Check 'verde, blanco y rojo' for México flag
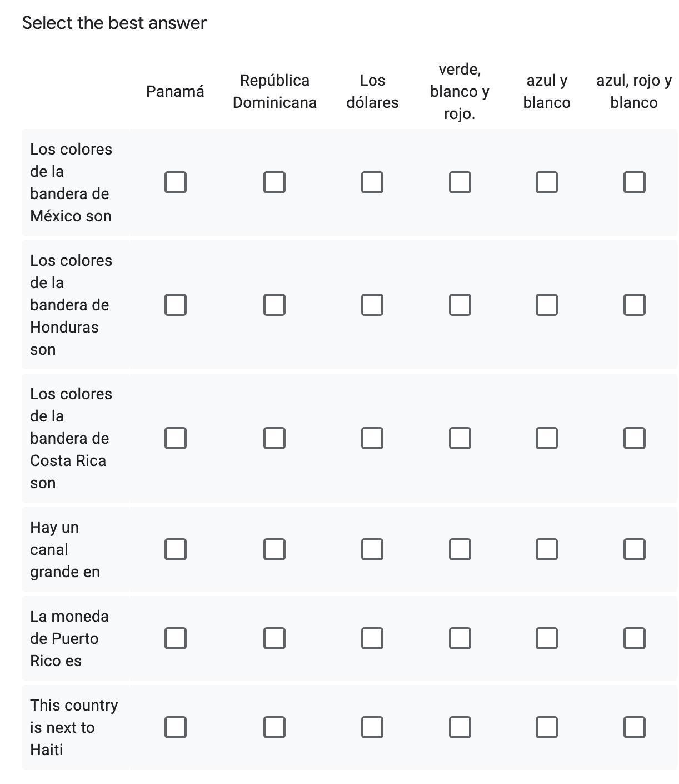Viewport: 679px width, 784px height. click(x=460, y=182)
